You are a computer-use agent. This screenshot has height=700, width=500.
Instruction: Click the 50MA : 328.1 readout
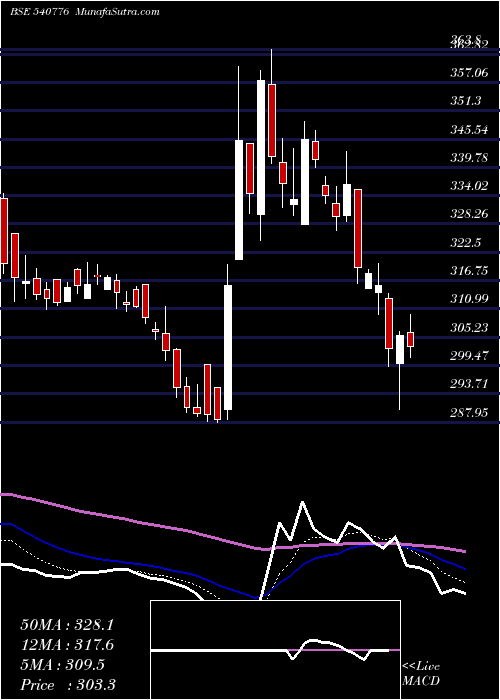point(67,625)
